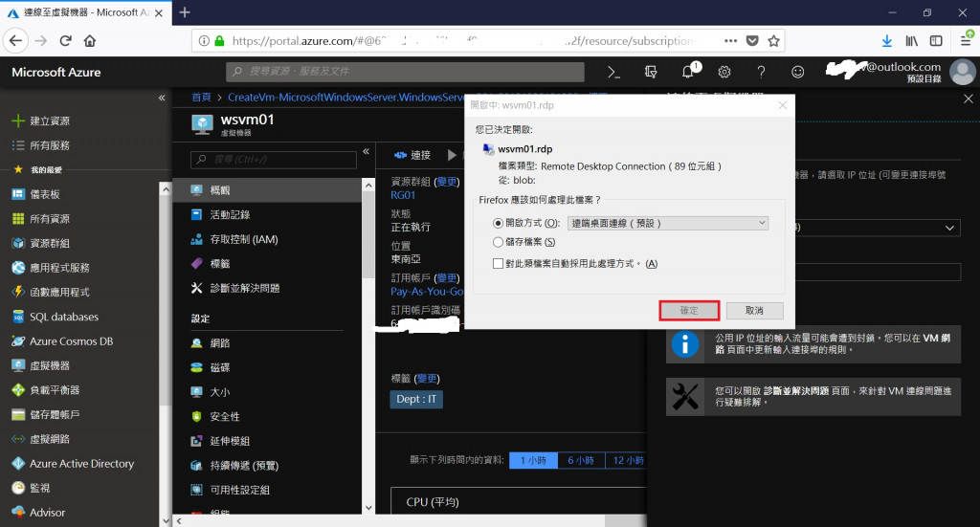Open Azure portal settings gear
The width and height of the screenshot is (980, 527).
click(x=724, y=73)
